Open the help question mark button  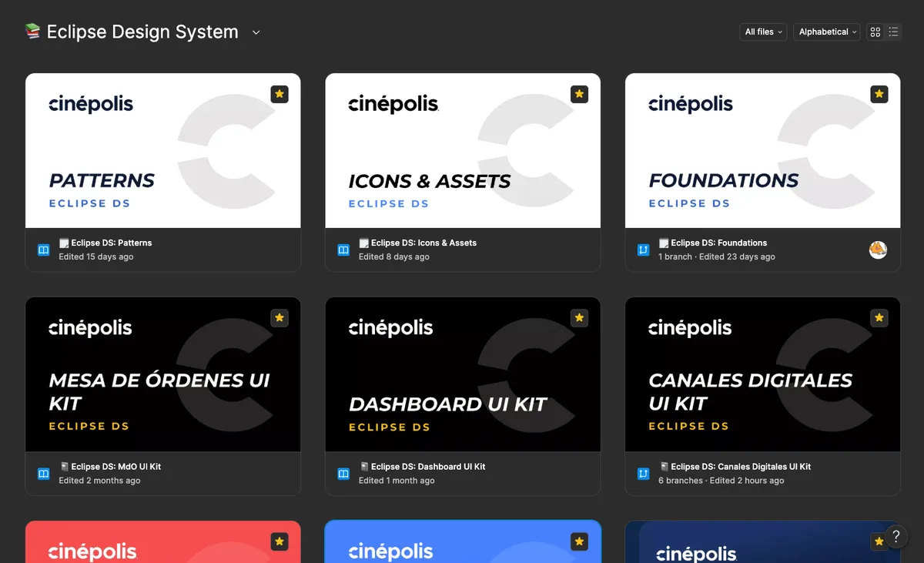pos(896,537)
